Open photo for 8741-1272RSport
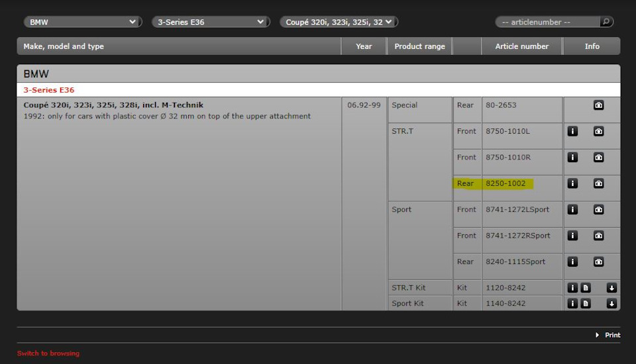Image resolution: width=636 pixels, height=364 pixels. 598,236
